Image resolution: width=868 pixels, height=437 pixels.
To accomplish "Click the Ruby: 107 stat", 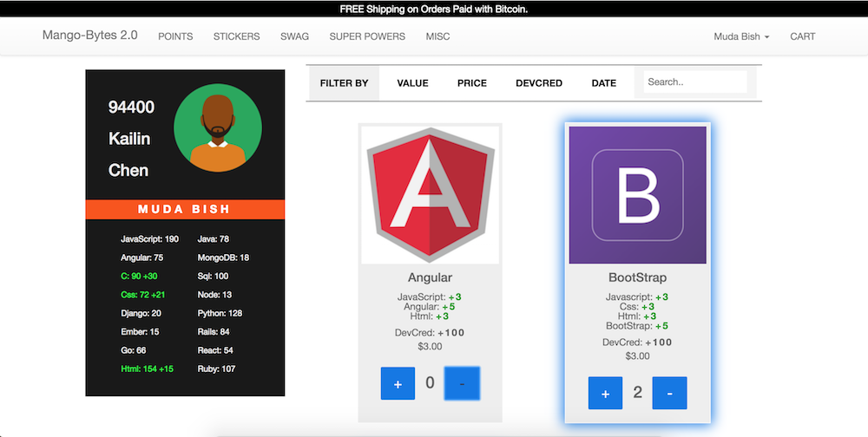I will (x=216, y=369).
